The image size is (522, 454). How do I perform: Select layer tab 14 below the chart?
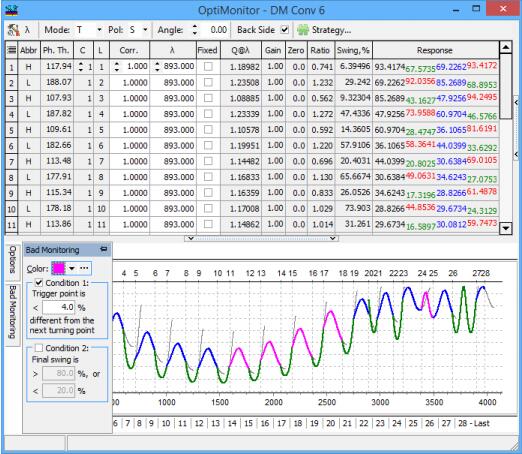232,423
